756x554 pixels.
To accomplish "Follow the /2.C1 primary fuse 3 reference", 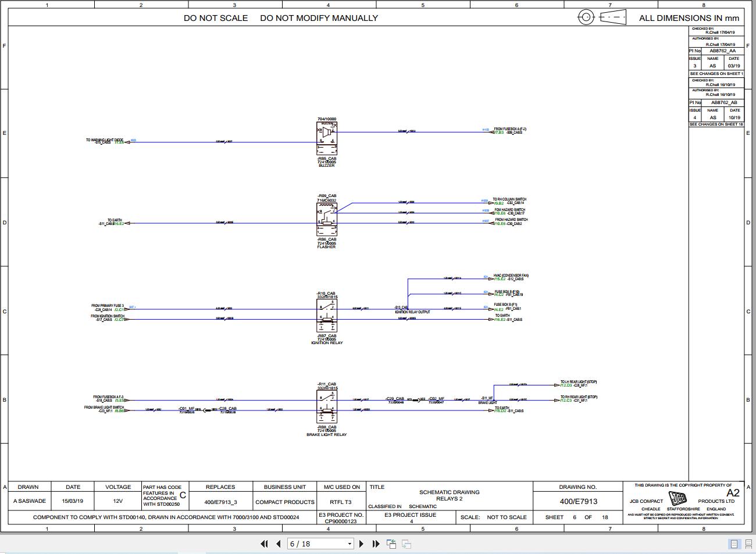I will (119, 310).
